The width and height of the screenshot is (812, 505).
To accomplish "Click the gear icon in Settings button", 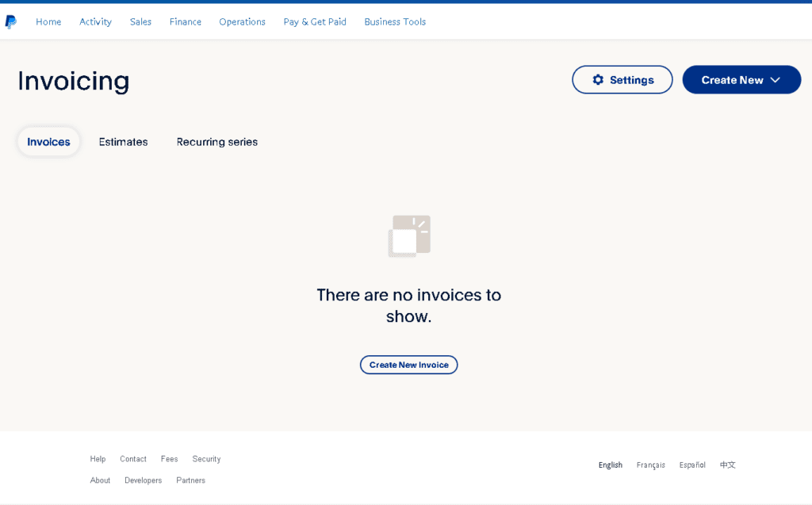I will pos(598,80).
